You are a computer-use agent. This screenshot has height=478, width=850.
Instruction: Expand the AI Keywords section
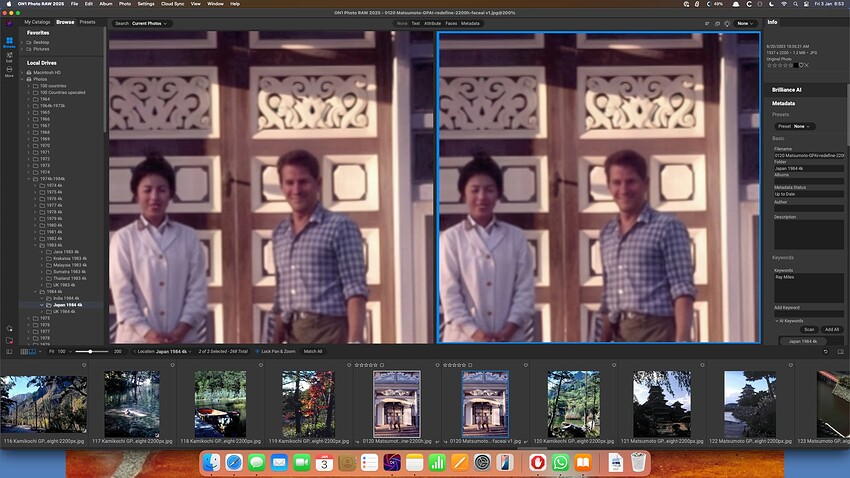[x=777, y=321]
